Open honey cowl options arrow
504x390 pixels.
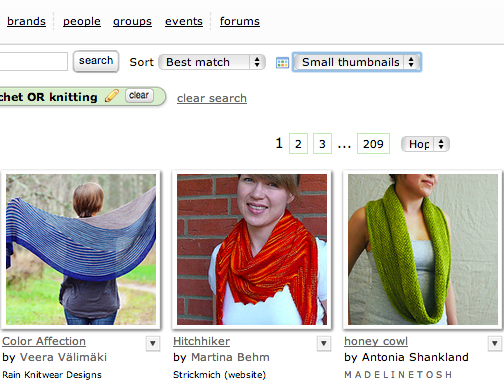(495, 343)
